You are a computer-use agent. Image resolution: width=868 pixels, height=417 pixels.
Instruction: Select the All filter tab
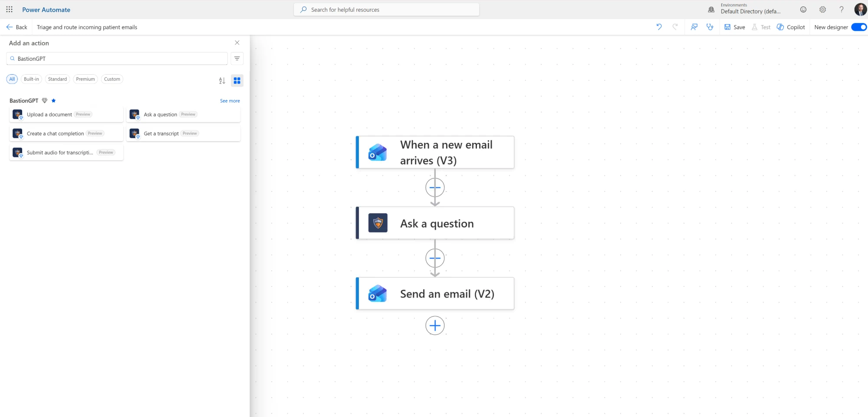point(12,79)
